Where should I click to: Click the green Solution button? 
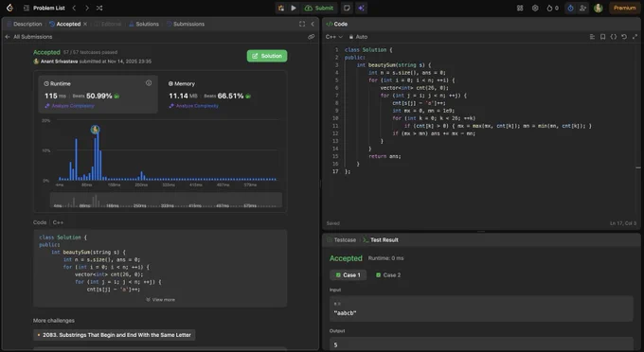[267, 56]
